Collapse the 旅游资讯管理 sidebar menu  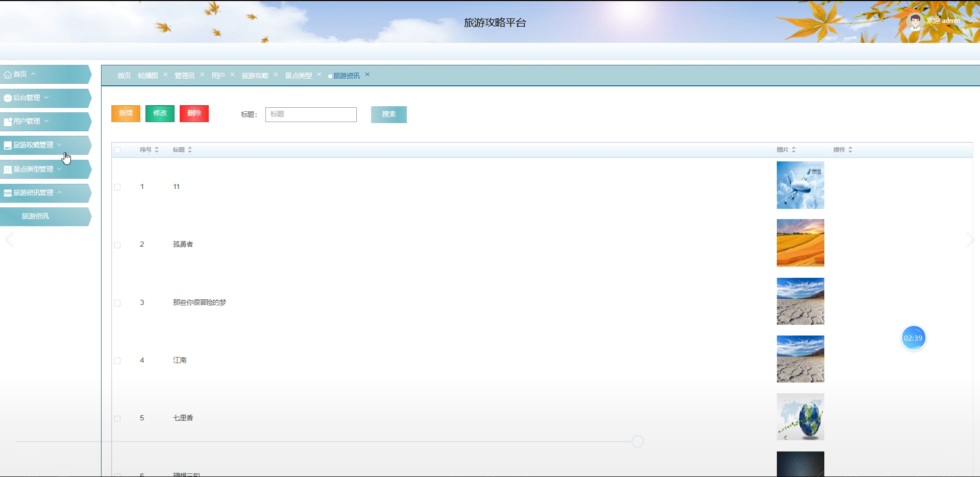[60, 193]
